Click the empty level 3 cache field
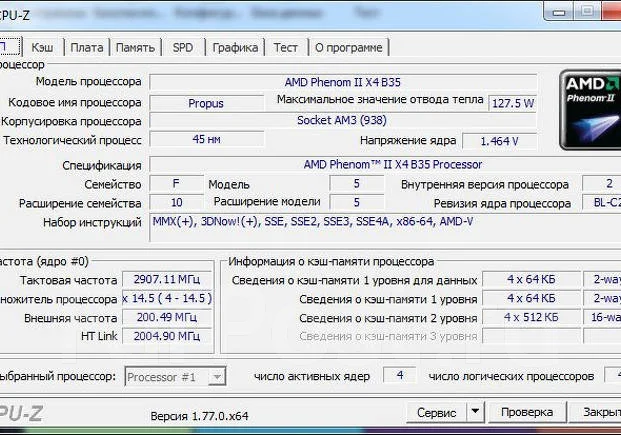Viewport: 621px width, 435px height. (531, 336)
